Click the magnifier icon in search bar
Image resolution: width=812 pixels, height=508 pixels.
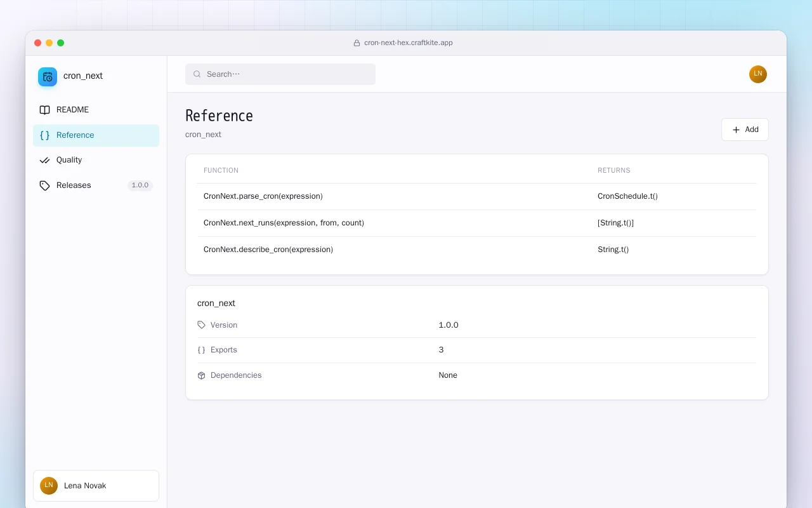pyautogui.click(x=197, y=74)
